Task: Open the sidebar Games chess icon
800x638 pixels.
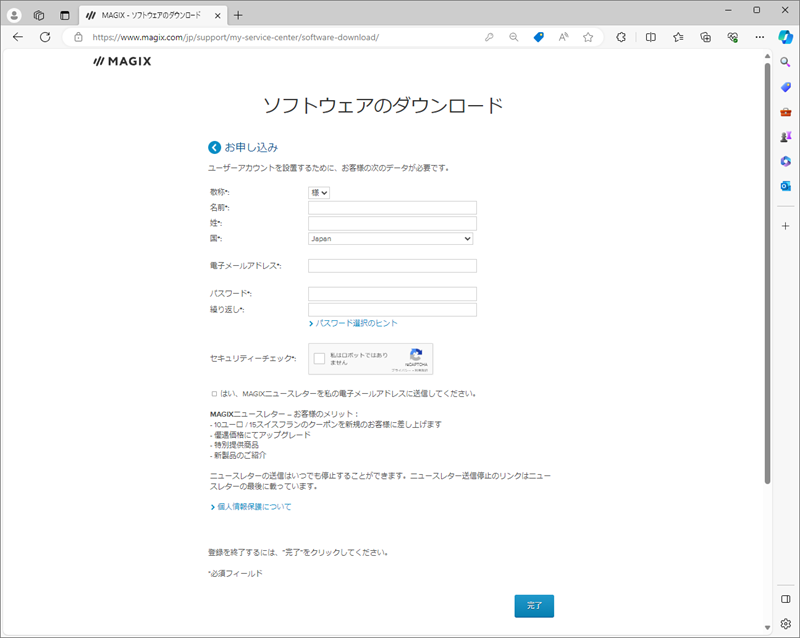Action: click(x=785, y=137)
